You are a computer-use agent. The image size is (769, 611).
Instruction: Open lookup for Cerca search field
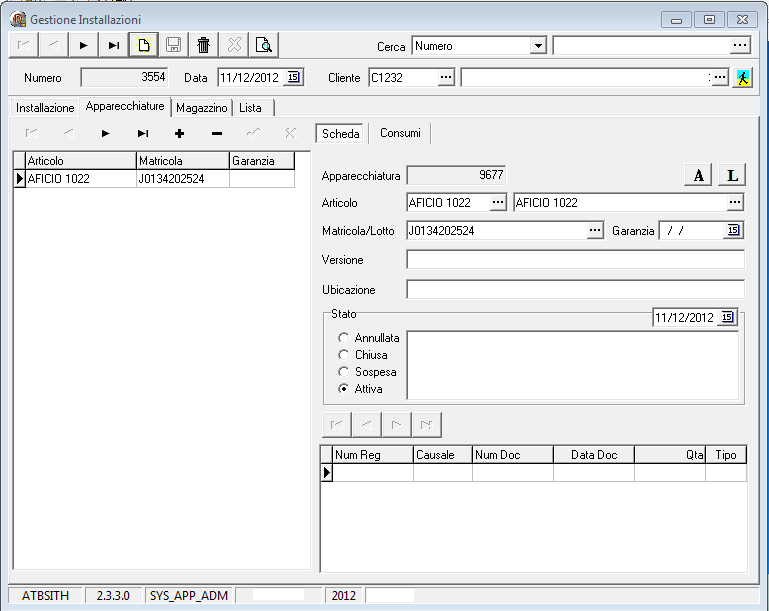tap(740, 45)
